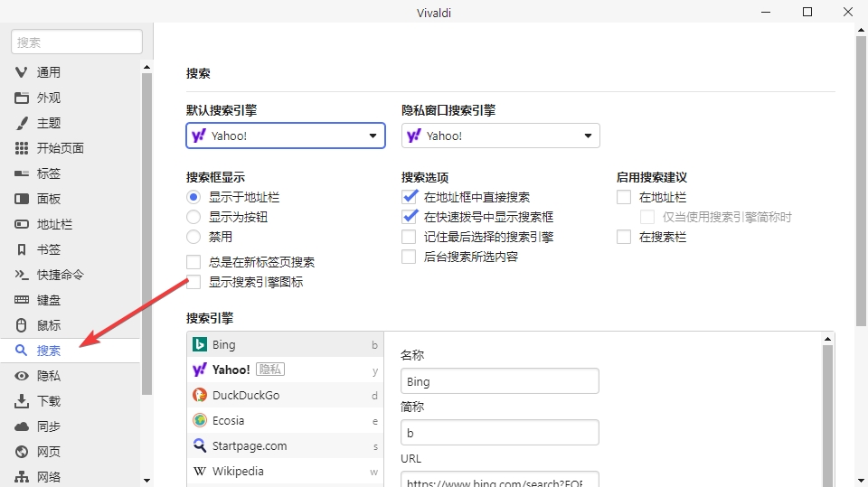
Task: Click the settings 搜索 input field
Action: pos(77,42)
